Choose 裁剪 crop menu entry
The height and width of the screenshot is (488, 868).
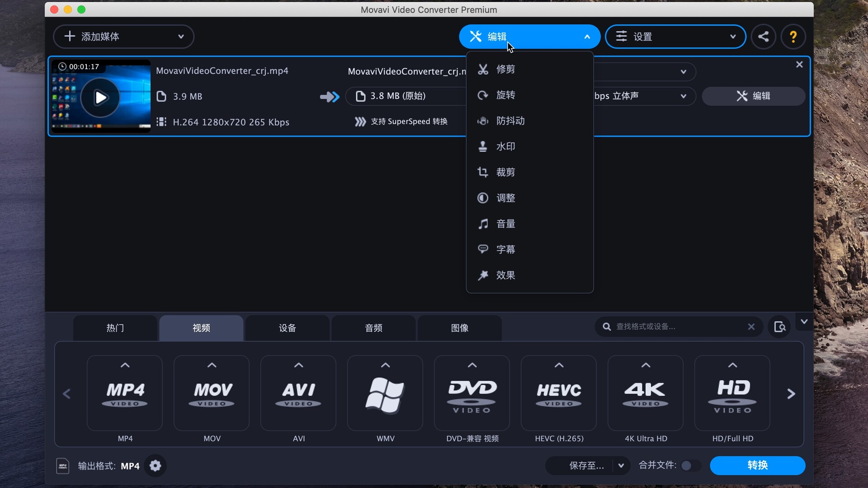[x=529, y=172]
